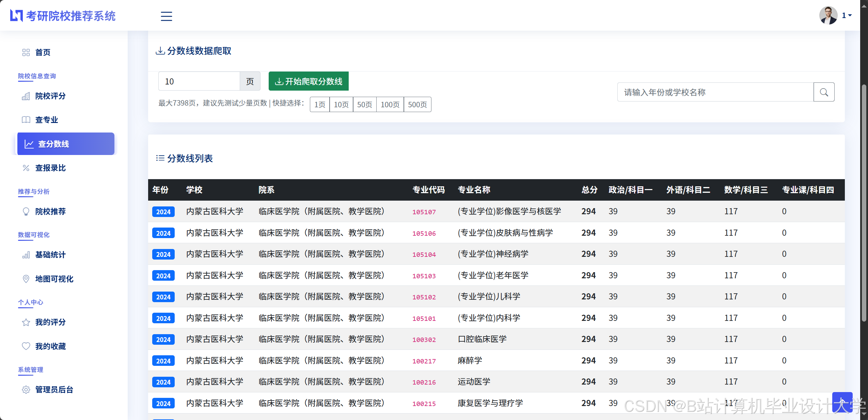This screenshot has width=868, height=420.
Task: Click the heart icon 我的收藏
Action: tap(26, 346)
